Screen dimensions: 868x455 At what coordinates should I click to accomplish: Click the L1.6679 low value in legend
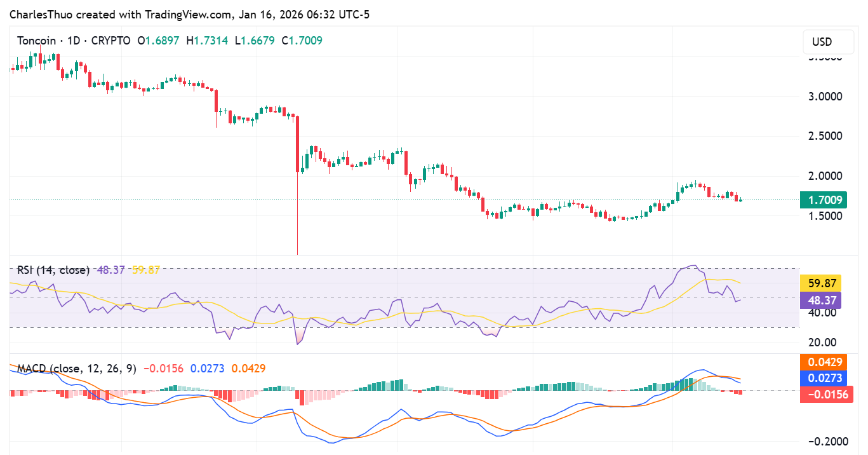[x=253, y=40]
